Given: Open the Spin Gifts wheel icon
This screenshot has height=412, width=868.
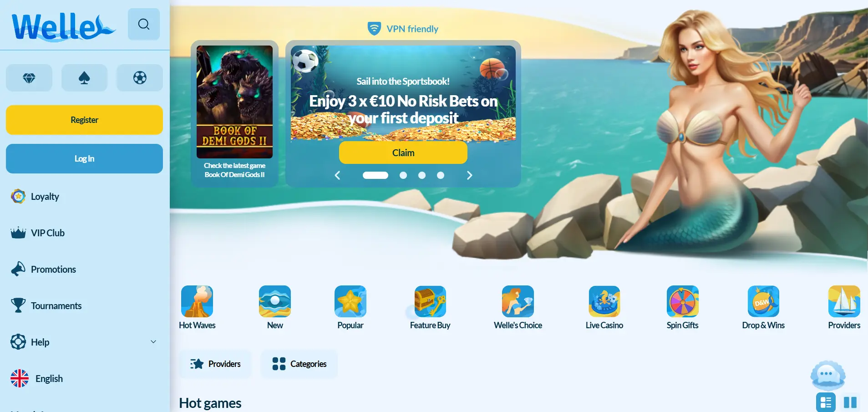Looking at the screenshot, I should [x=682, y=302].
